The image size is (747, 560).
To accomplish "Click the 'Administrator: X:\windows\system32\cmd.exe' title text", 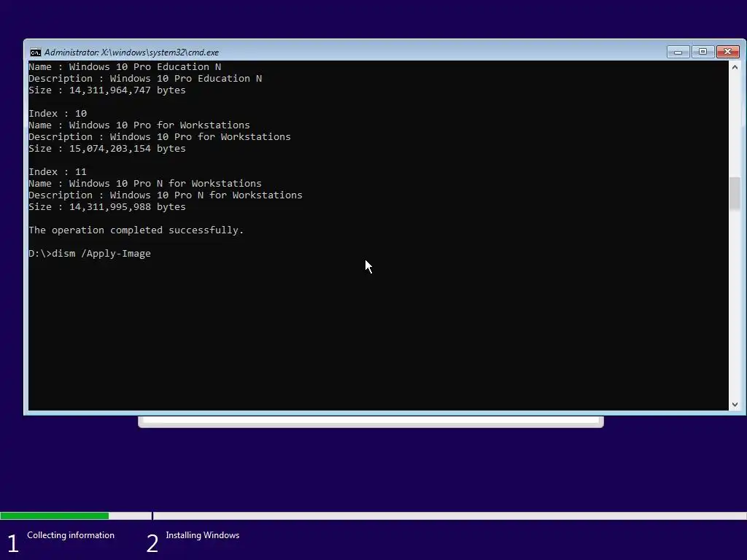I will [131, 52].
